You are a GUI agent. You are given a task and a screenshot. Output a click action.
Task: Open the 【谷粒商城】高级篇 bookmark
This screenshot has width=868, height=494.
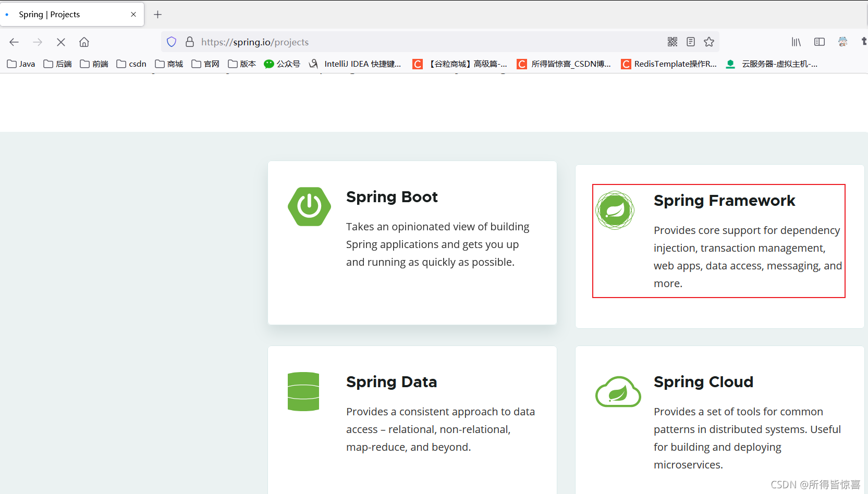pos(460,64)
